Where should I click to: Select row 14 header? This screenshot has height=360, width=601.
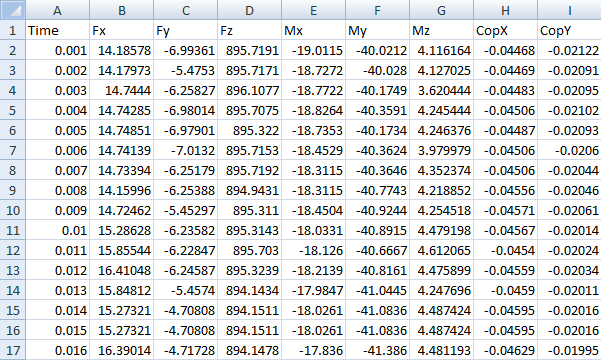point(13,290)
